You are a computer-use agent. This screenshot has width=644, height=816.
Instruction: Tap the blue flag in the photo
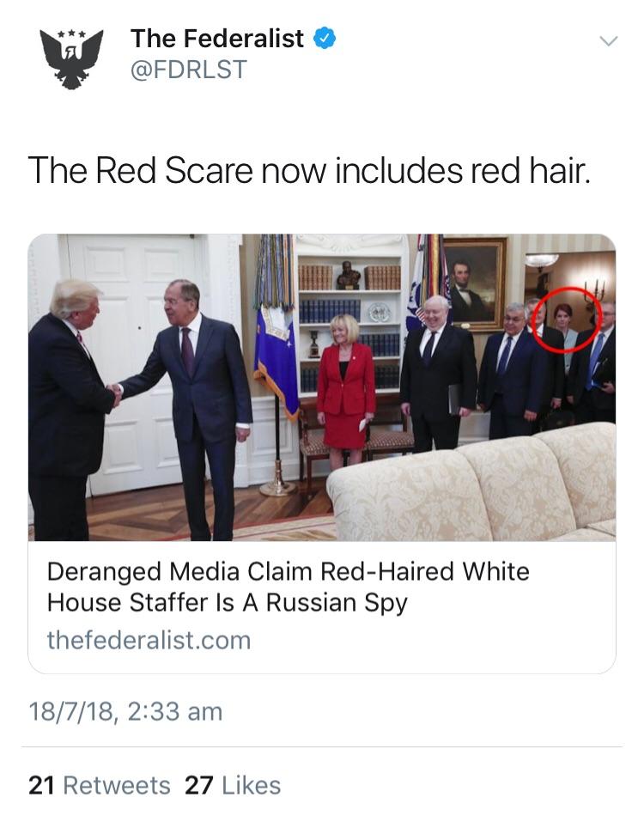[x=276, y=359]
